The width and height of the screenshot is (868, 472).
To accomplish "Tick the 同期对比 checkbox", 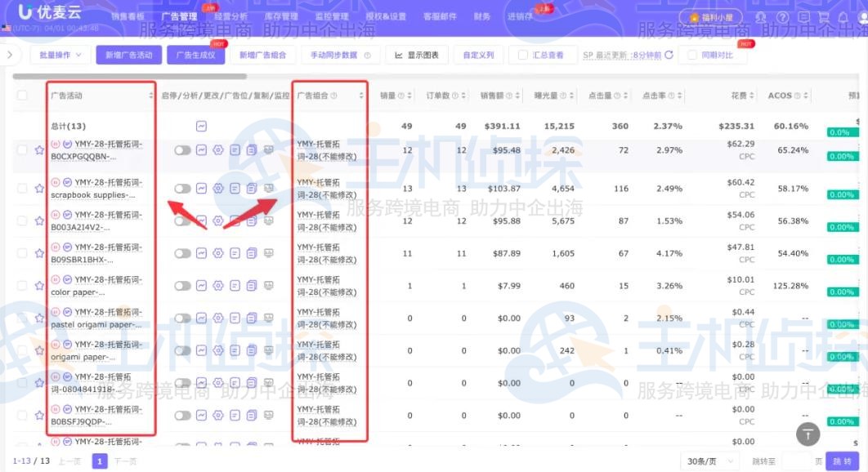I will tap(693, 56).
